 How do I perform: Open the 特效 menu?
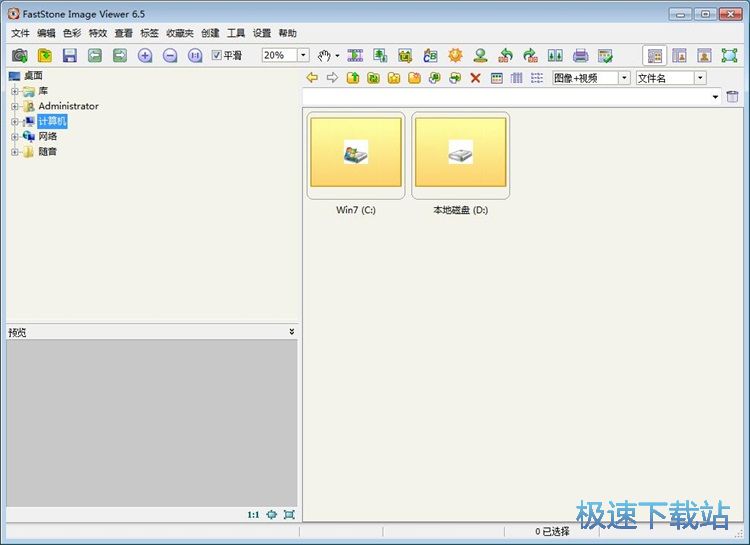[98, 33]
